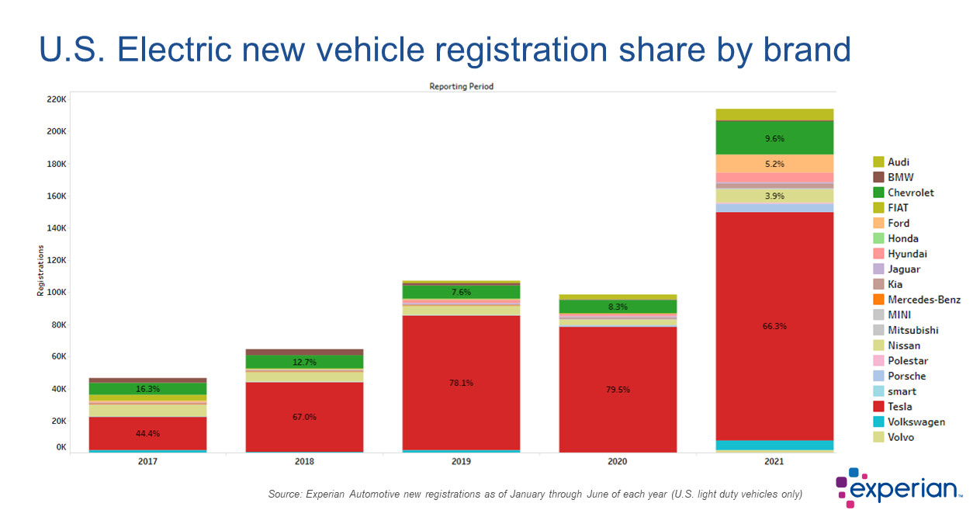Select the Reporting Period chart header
The image size is (980, 524).
(x=461, y=86)
